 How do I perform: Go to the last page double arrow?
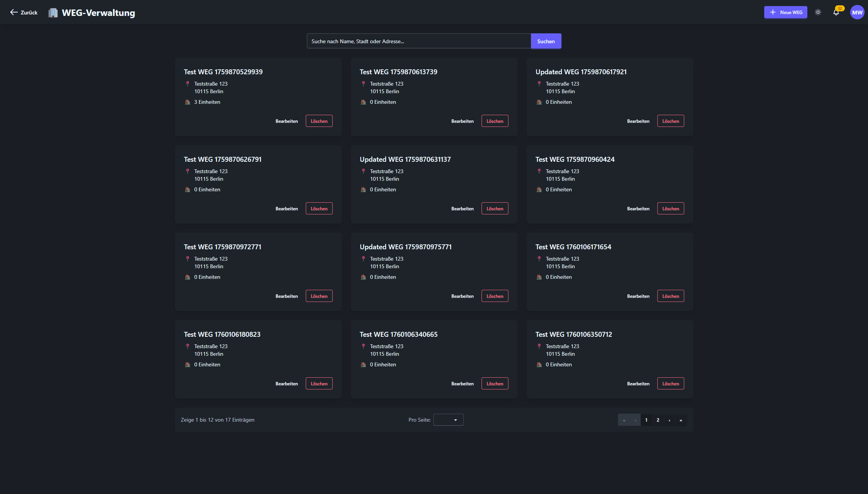[681, 420]
